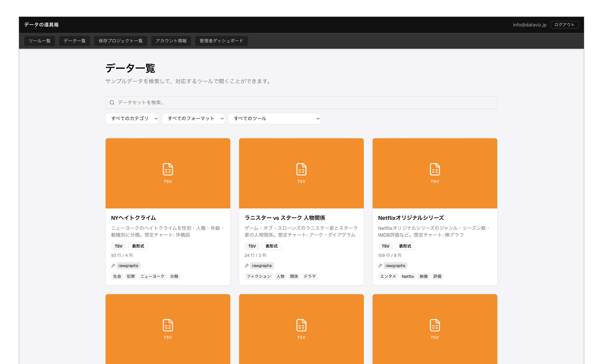Click the search magnifier icon in search bar
601x364 pixels.
[x=112, y=102]
